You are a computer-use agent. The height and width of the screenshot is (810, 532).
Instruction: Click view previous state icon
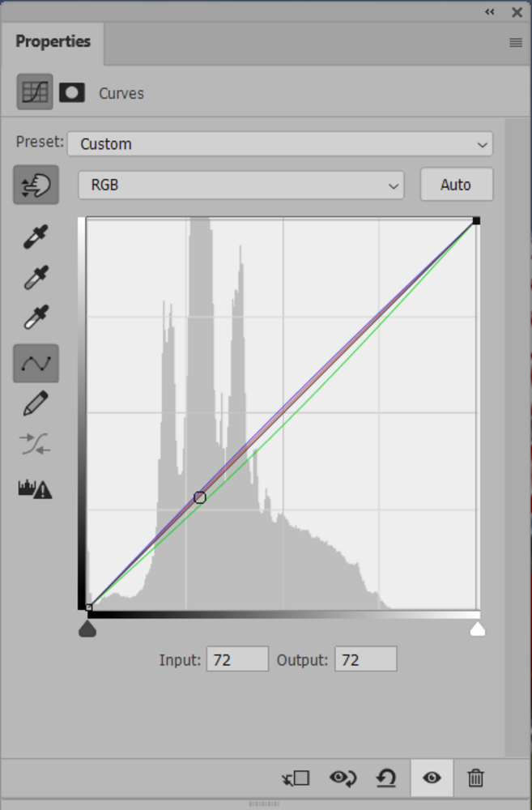pyautogui.click(x=343, y=778)
